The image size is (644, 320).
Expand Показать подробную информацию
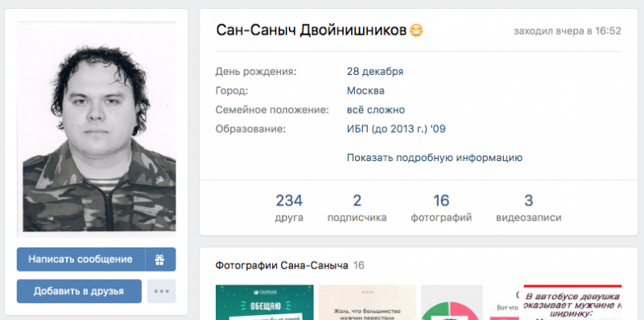pos(435,157)
